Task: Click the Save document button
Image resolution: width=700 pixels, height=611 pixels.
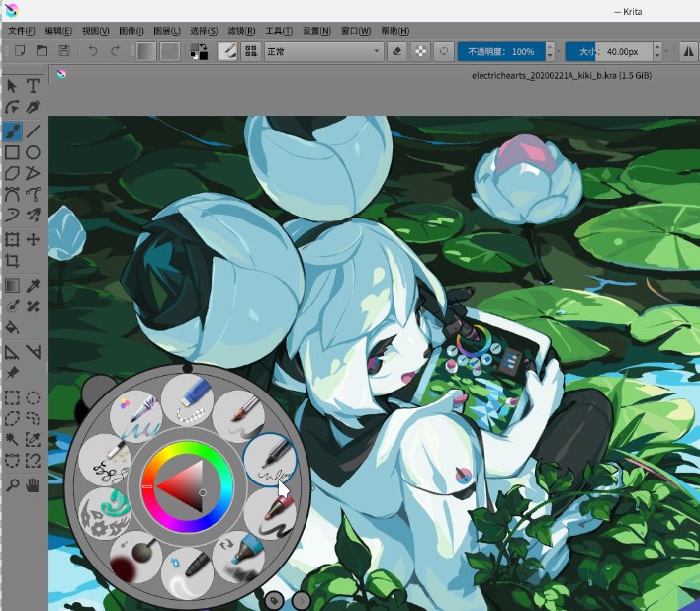Action: 64,51
